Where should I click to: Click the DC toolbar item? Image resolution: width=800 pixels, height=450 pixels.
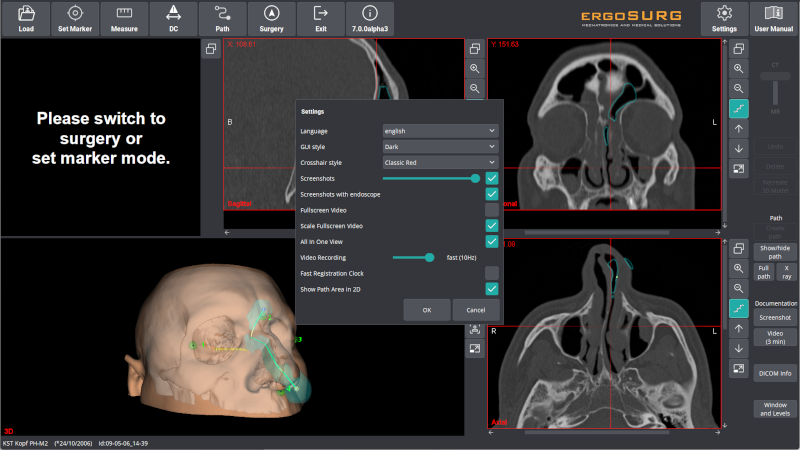pos(173,18)
